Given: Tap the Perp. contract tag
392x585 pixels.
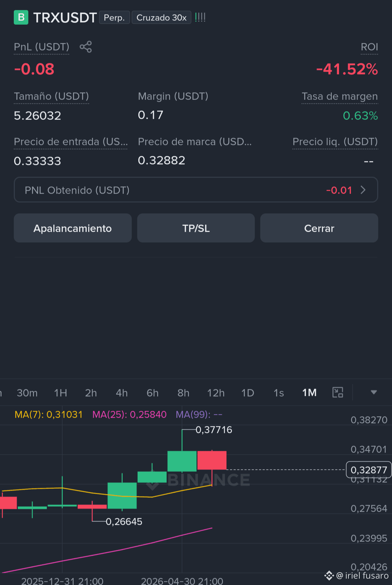Looking at the screenshot, I should 114,17.
